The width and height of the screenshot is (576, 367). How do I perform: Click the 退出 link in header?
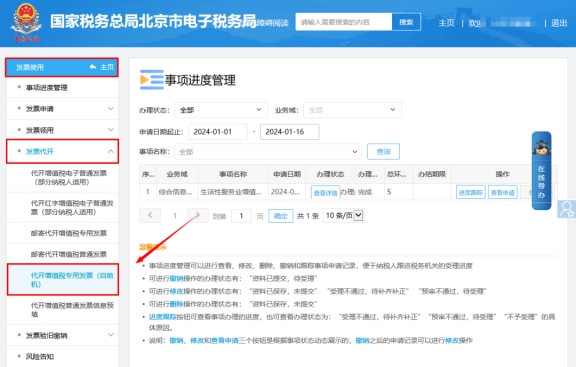click(559, 23)
